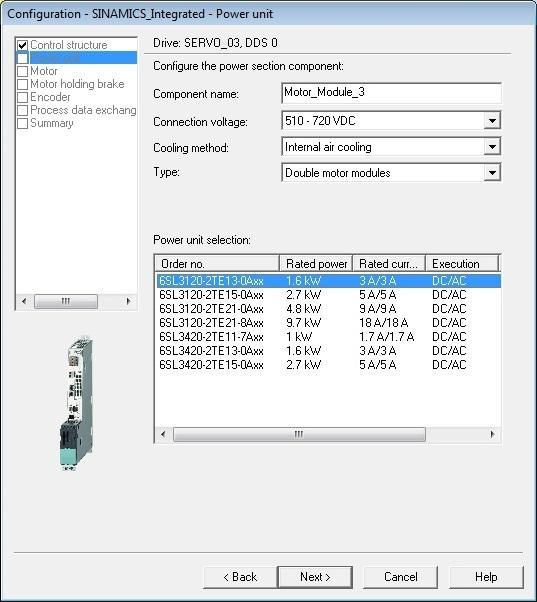Proceed with the Next button
This screenshot has width=537, height=602.
pyautogui.click(x=315, y=577)
